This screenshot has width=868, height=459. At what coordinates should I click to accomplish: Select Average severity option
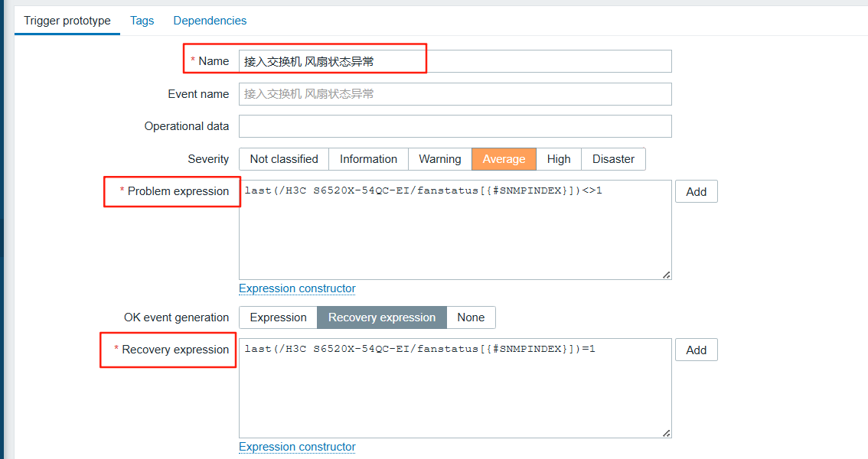point(504,159)
